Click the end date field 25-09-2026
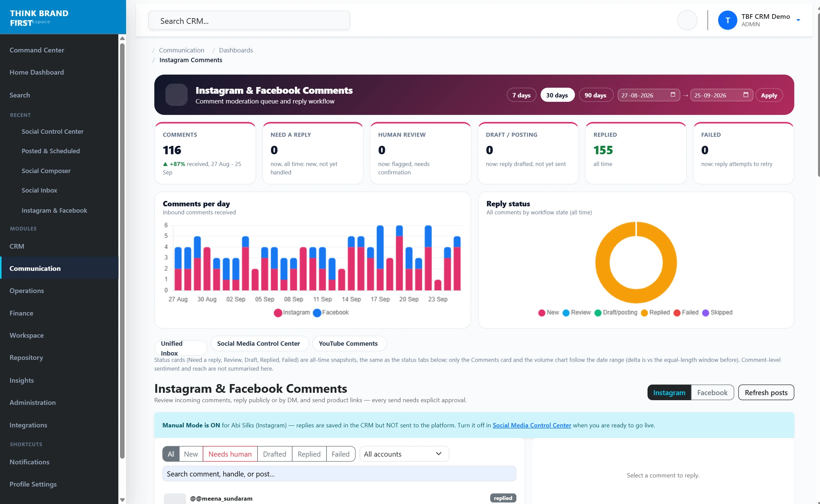 721,95
